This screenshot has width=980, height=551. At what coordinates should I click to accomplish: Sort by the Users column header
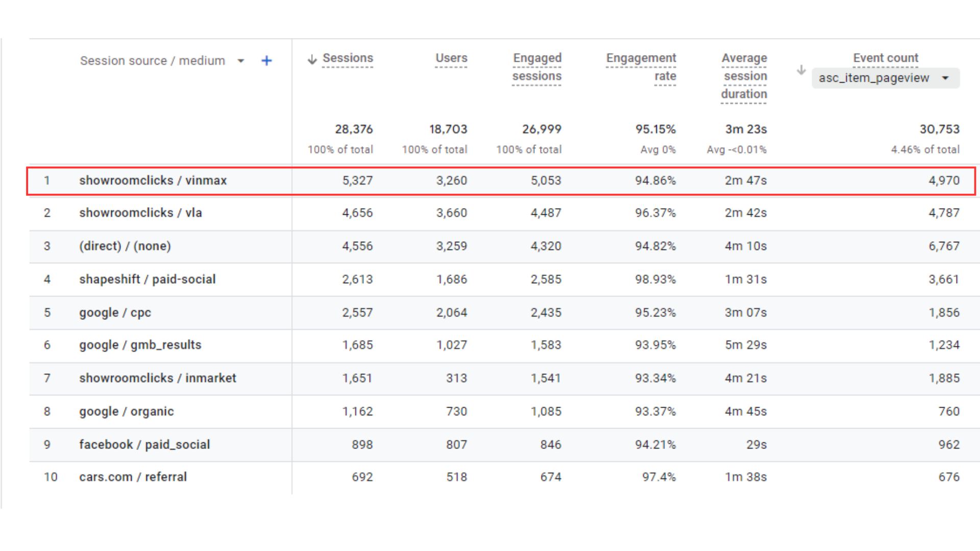[451, 58]
